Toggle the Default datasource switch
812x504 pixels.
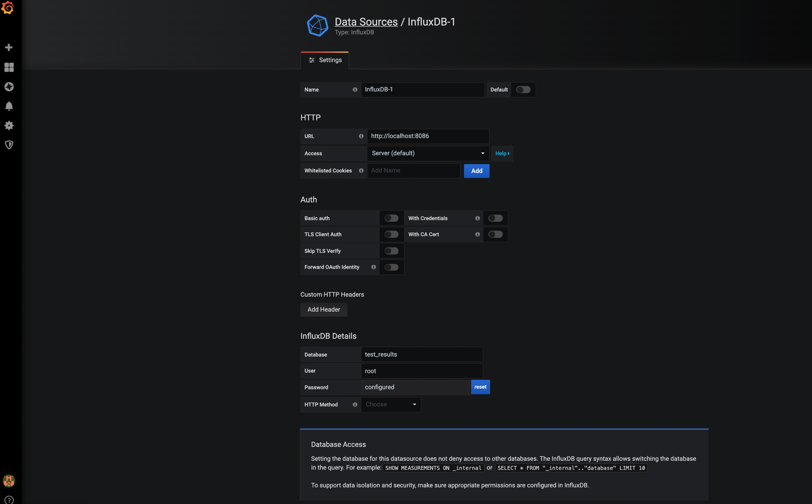(523, 90)
